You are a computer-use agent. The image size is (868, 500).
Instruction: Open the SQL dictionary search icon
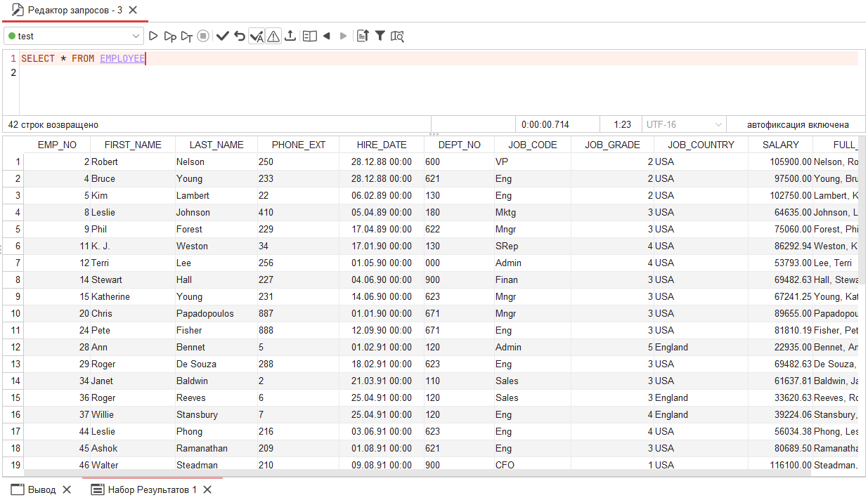[397, 35]
